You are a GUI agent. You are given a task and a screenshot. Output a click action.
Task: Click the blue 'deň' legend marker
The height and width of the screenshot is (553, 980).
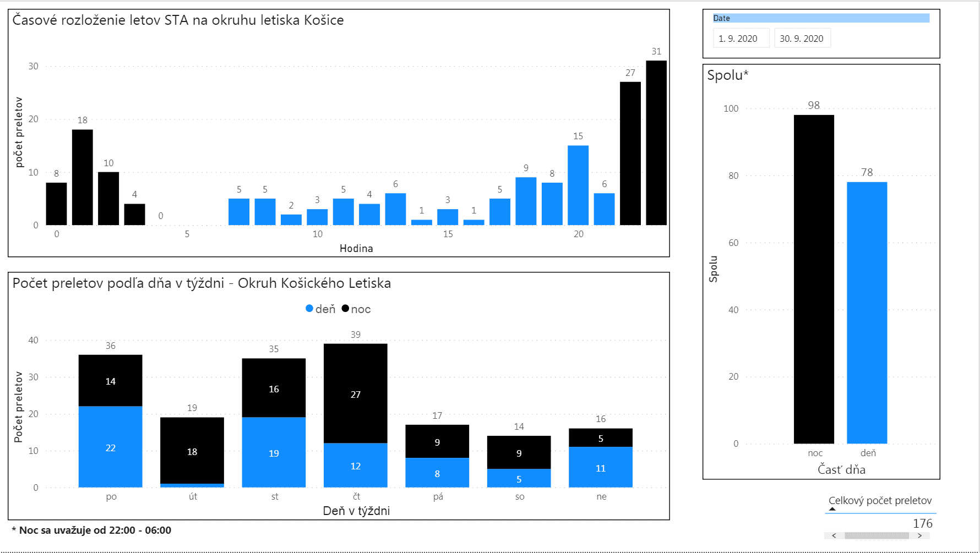pyautogui.click(x=309, y=309)
